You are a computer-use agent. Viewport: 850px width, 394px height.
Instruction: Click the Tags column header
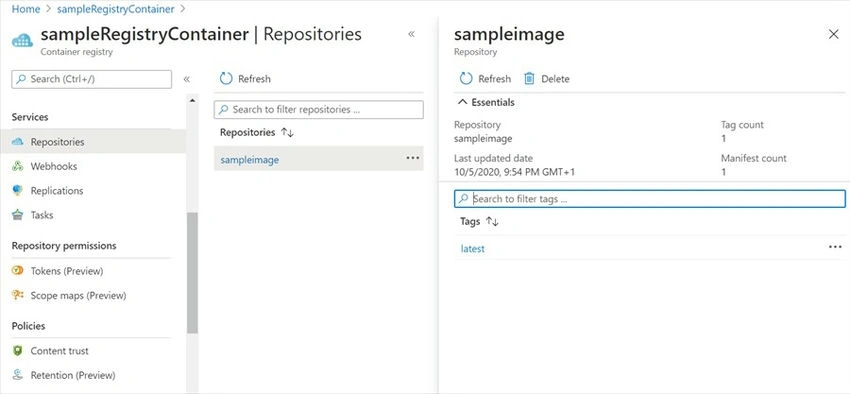470,221
